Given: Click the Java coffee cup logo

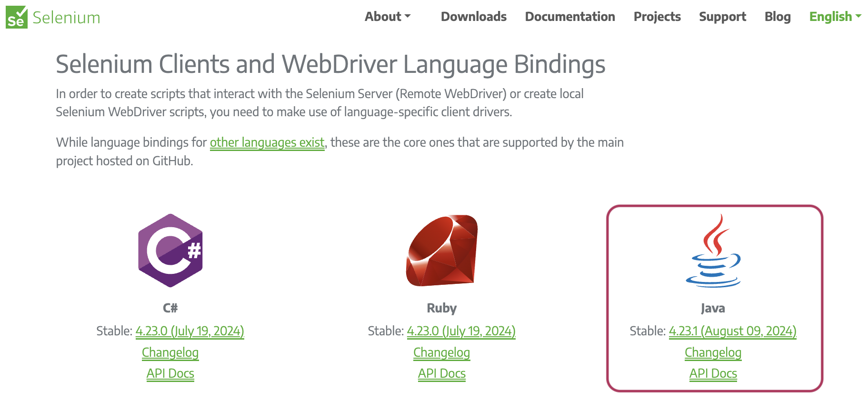Looking at the screenshot, I should point(713,251).
